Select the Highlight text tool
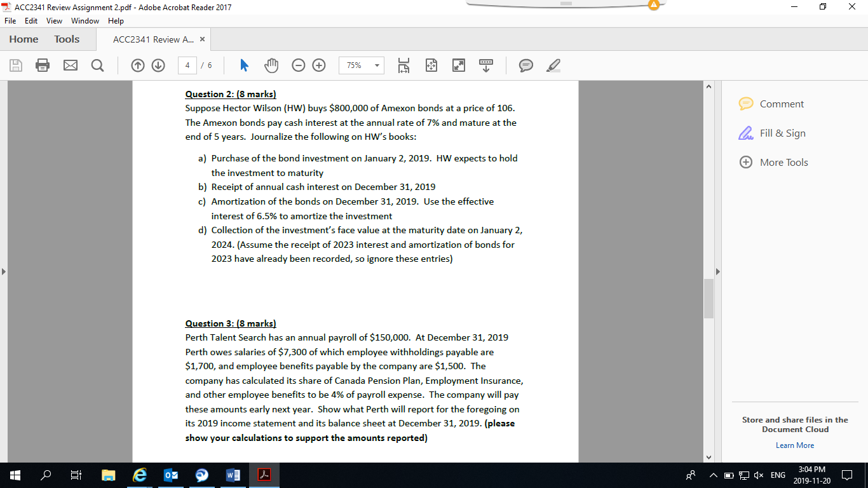 click(552, 65)
